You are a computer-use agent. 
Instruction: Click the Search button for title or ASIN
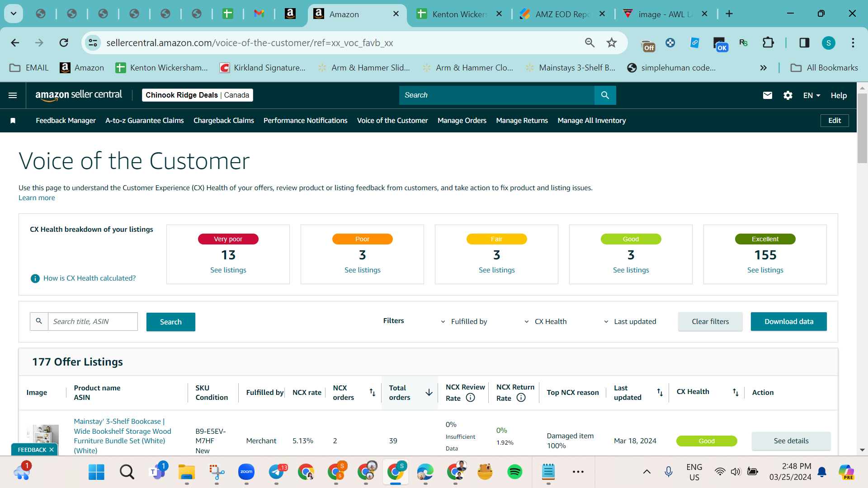click(x=171, y=322)
